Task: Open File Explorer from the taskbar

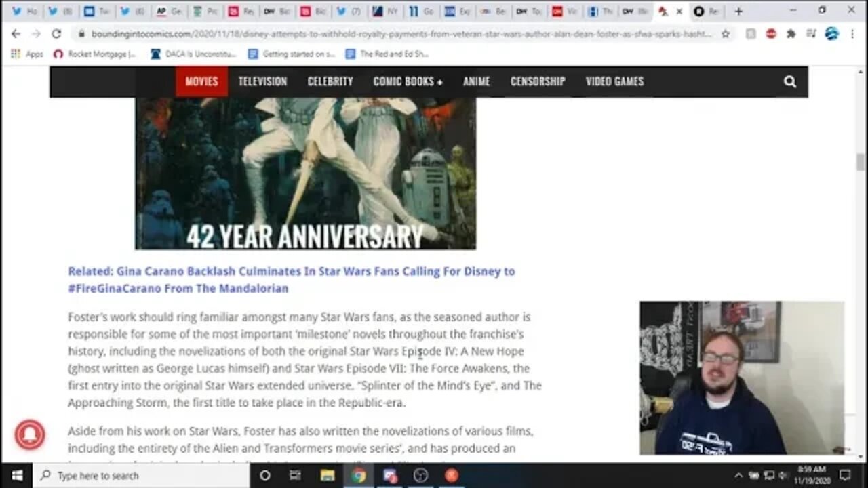Action: tap(328, 475)
